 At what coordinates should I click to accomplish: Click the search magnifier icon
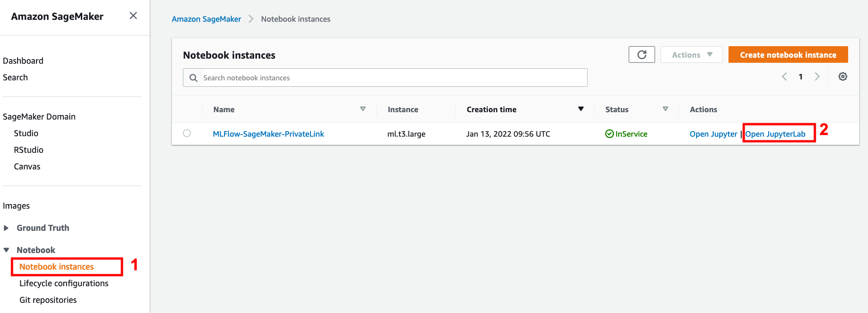[x=194, y=78]
